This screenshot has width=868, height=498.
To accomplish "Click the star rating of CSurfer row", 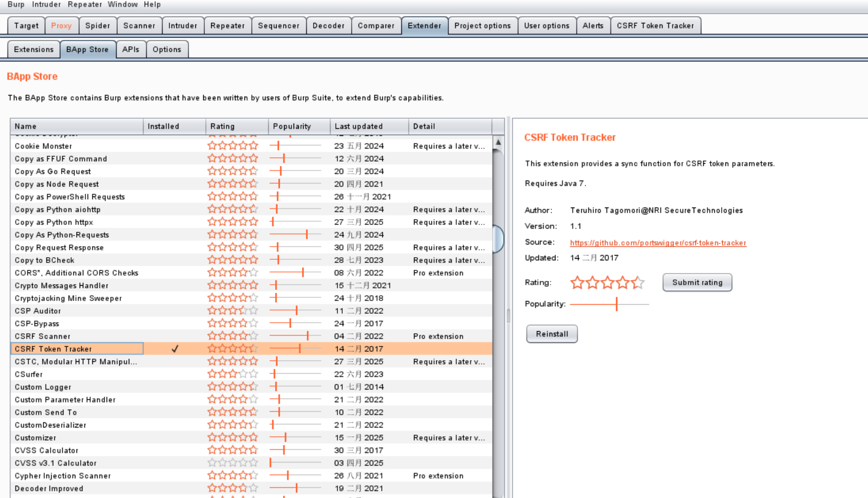I will (x=233, y=374).
